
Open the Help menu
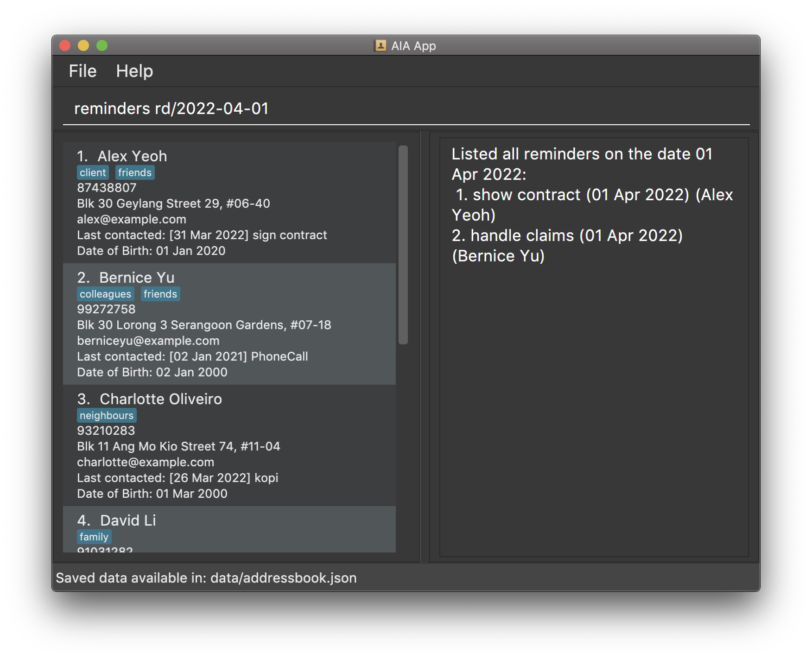click(x=134, y=71)
